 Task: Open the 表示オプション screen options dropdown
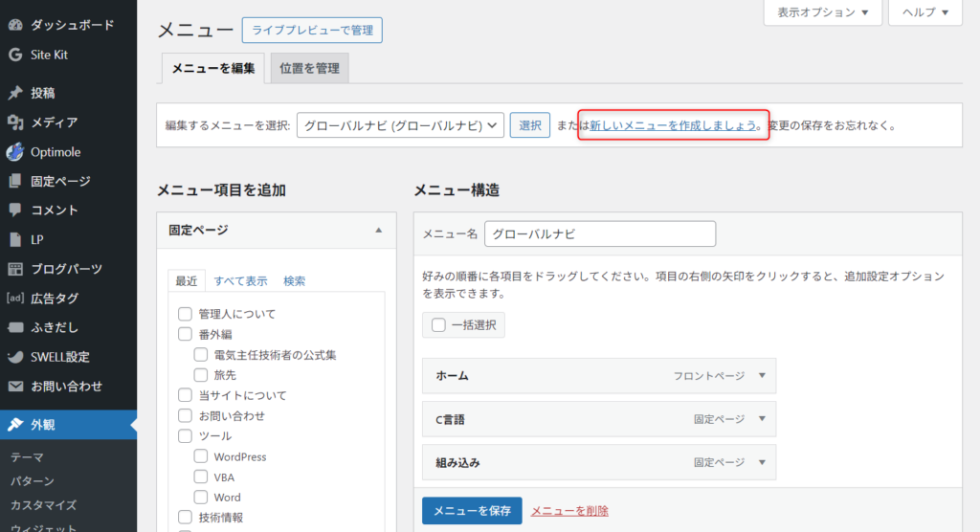822,12
